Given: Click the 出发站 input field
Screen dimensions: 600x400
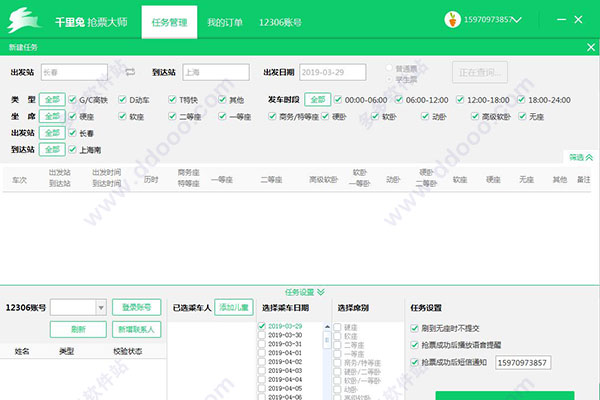Looking at the screenshot, I should 74,72.
